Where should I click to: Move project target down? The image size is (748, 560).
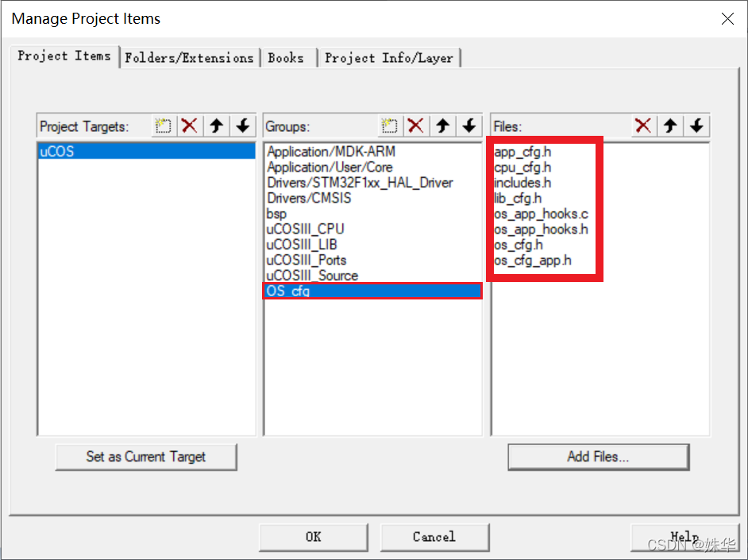point(243,126)
